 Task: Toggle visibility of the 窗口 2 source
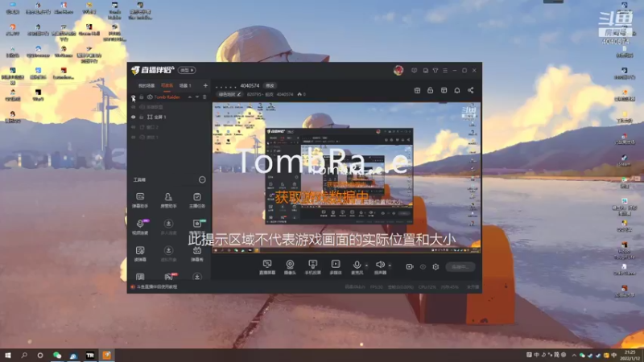(x=133, y=127)
